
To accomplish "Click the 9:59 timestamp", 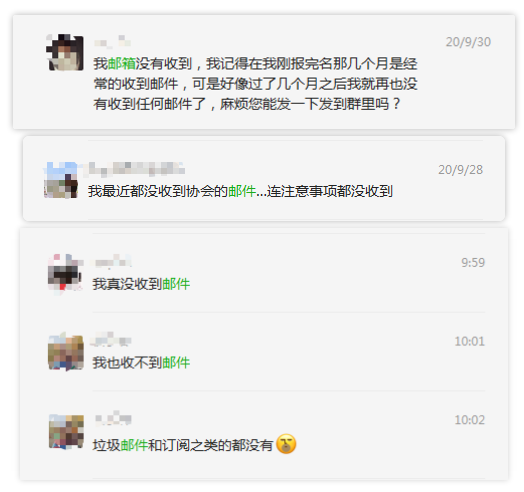I will pyautogui.click(x=473, y=263).
